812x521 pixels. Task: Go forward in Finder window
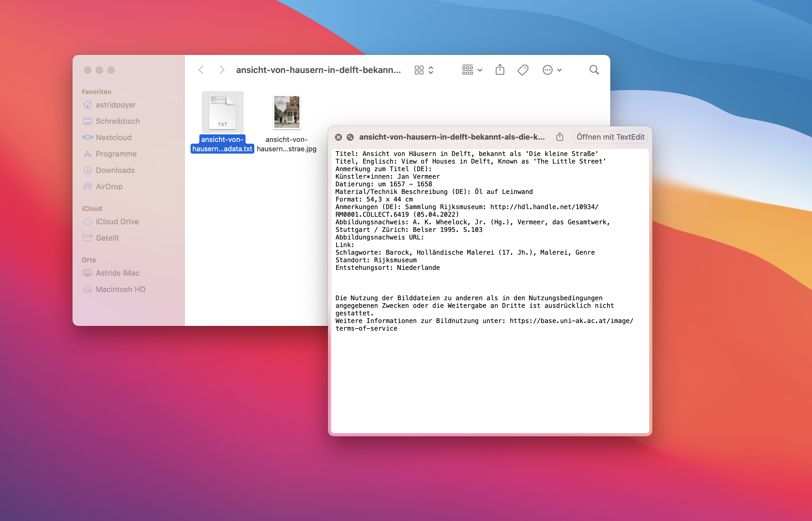pyautogui.click(x=222, y=70)
